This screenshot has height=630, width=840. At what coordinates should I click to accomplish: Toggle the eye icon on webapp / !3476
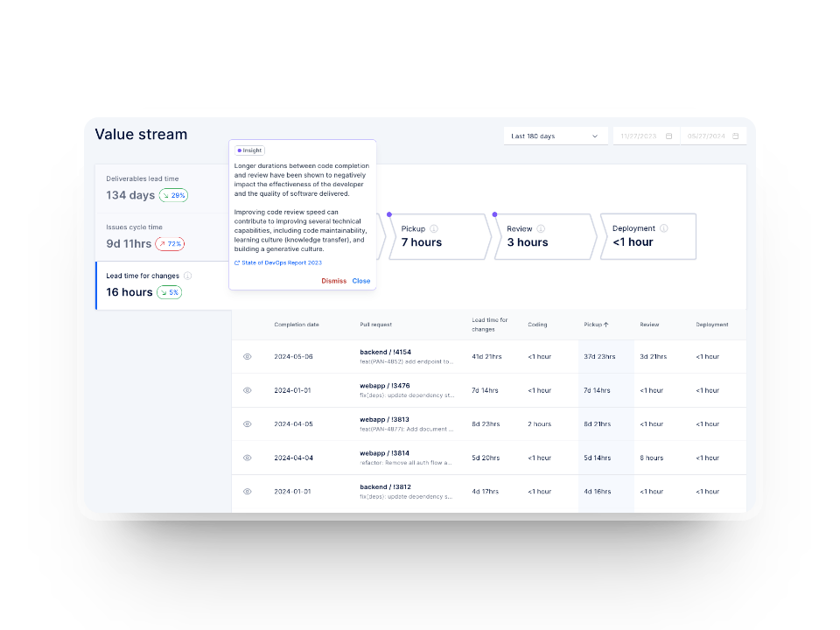pyautogui.click(x=247, y=390)
